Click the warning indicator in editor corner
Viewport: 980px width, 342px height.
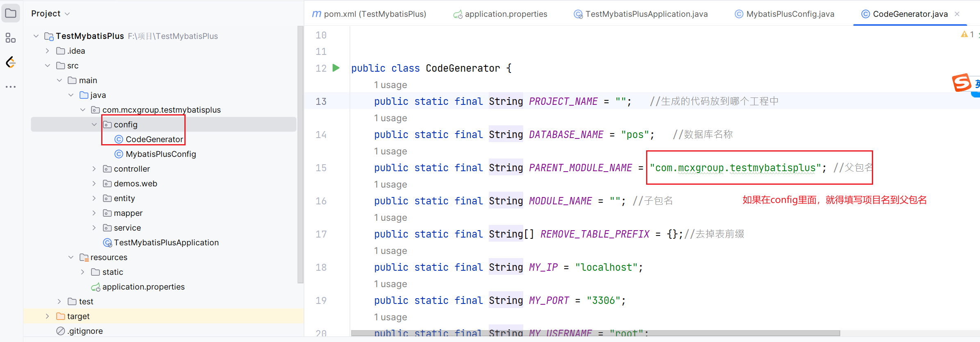[x=967, y=34]
